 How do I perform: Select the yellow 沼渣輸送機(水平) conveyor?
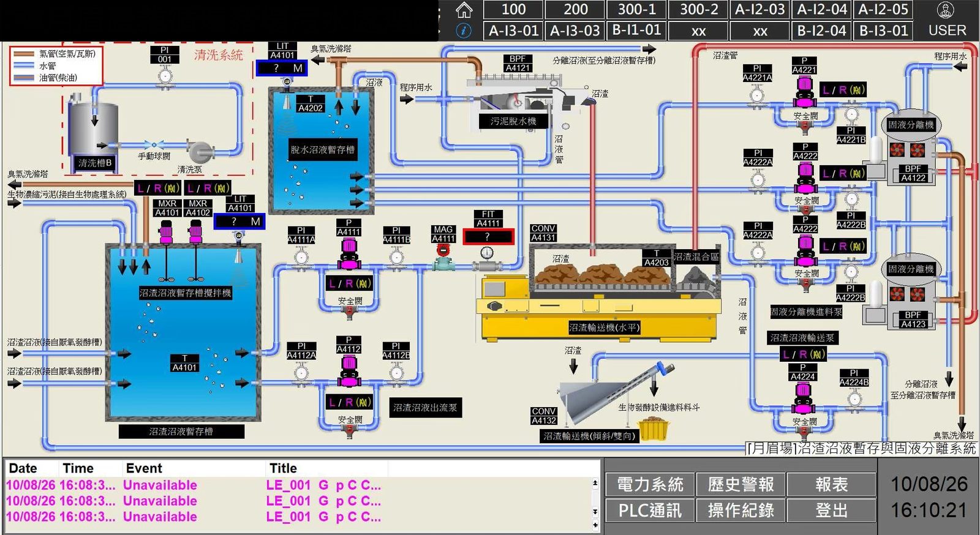[x=600, y=308]
